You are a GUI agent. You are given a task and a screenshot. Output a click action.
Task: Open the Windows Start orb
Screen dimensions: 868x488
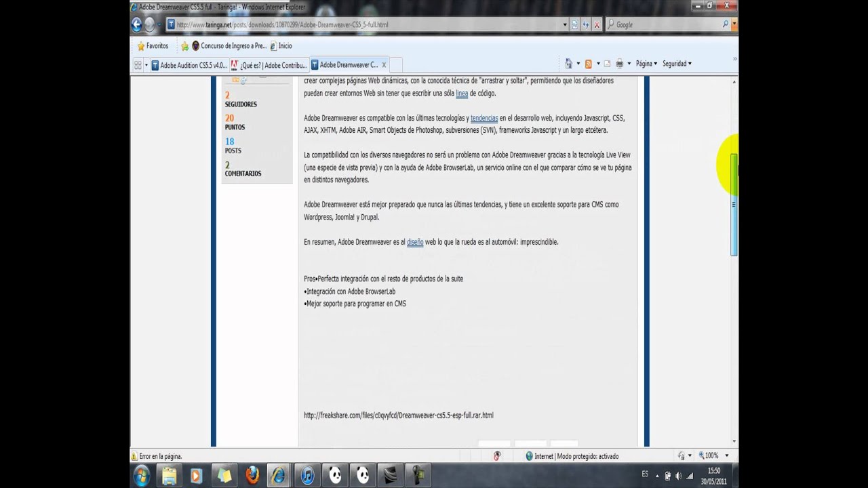[x=142, y=476]
